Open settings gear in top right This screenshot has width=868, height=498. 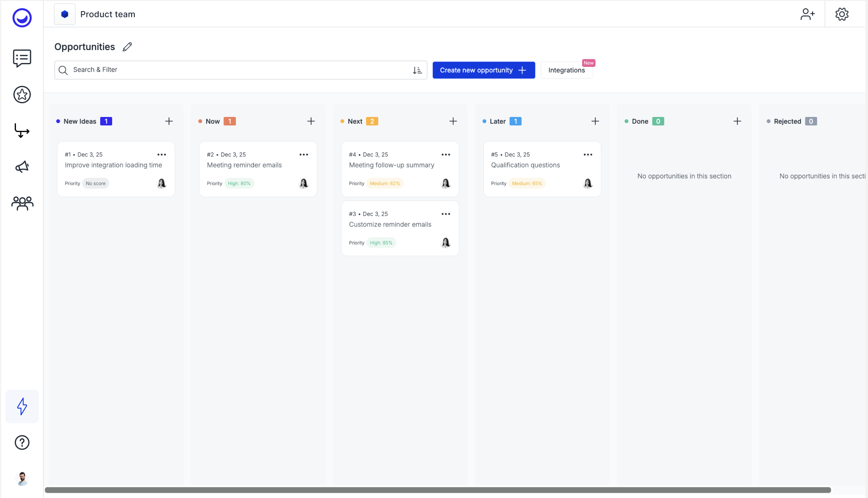point(842,14)
